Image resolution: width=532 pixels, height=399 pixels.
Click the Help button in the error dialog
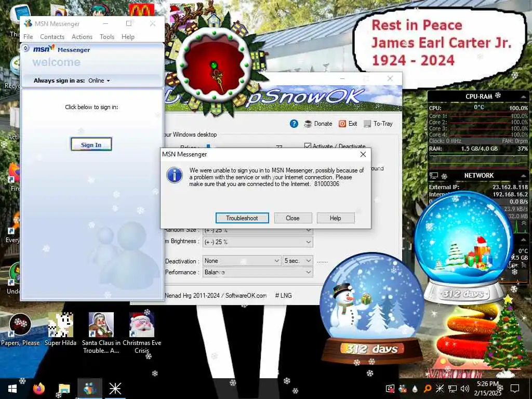tap(335, 218)
